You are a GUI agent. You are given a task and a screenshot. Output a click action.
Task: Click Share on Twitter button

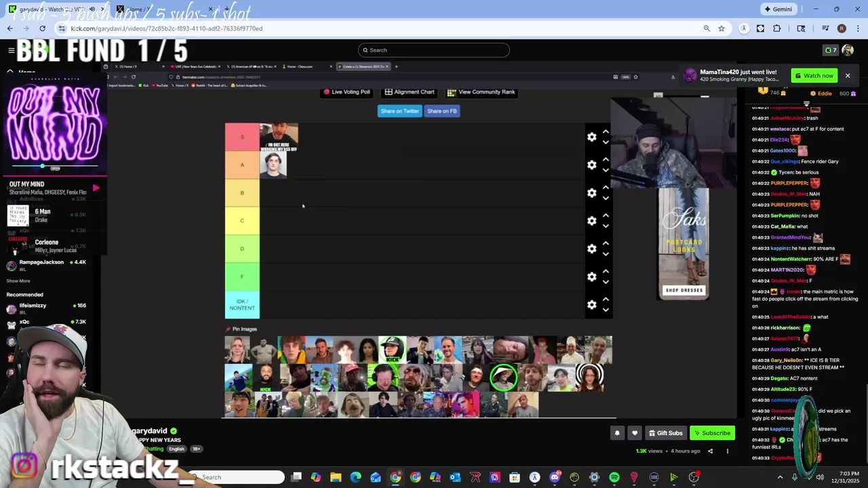pos(399,111)
